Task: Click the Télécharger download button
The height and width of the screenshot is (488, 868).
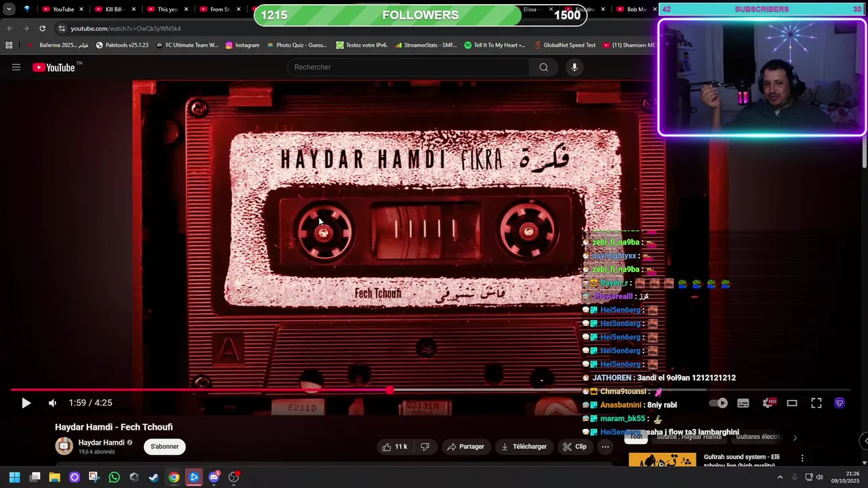Action: click(x=524, y=447)
